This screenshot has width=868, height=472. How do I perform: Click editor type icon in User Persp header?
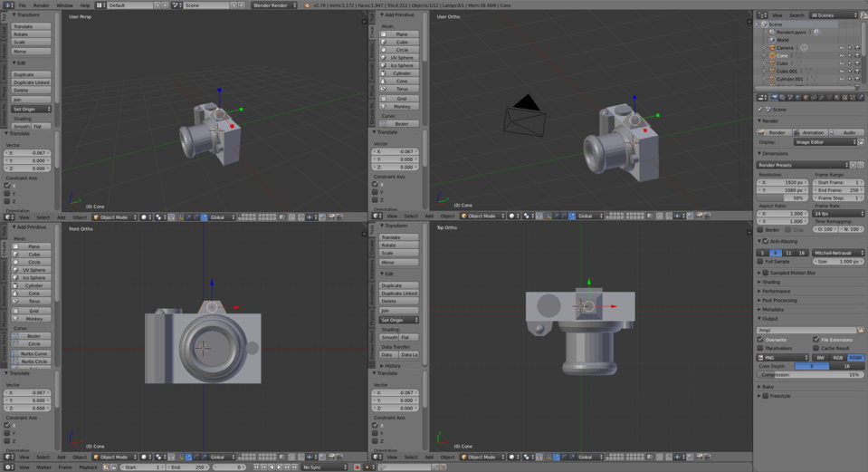(10, 217)
